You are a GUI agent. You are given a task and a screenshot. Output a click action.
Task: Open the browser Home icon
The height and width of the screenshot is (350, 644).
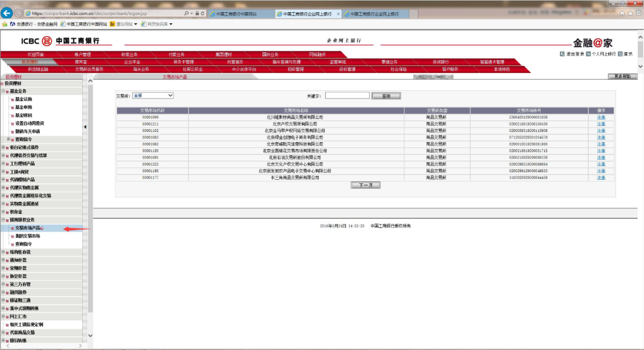tap(622, 14)
